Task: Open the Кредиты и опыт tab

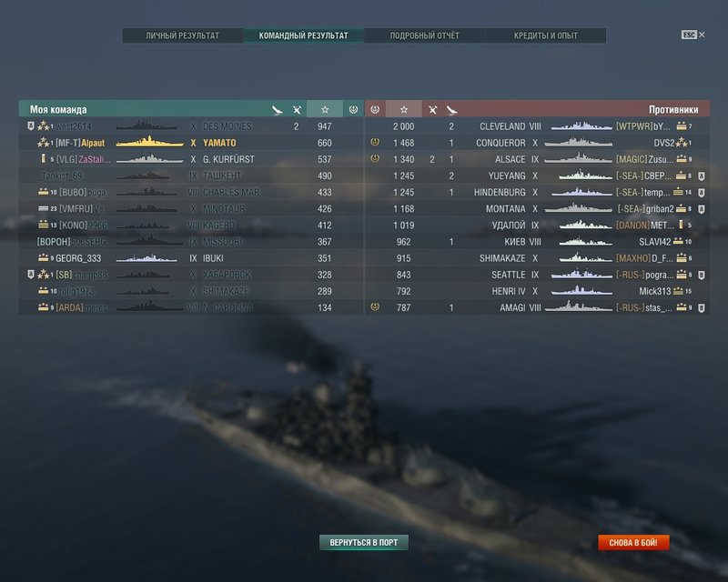Action: pyautogui.click(x=545, y=35)
